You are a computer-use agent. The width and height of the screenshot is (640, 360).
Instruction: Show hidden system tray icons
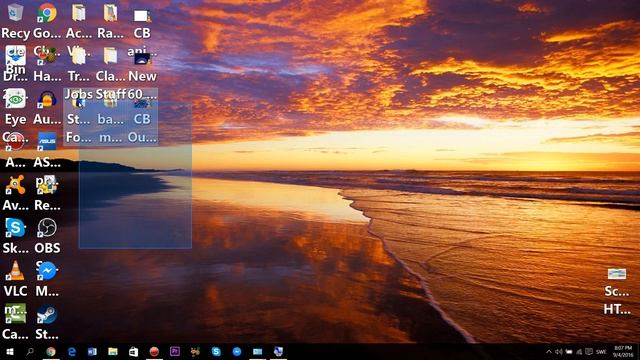549,352
